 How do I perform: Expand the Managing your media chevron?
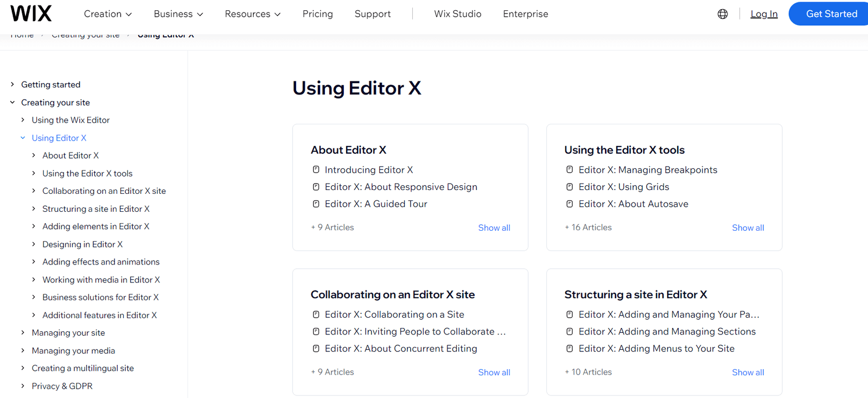[x=23, y=351]
